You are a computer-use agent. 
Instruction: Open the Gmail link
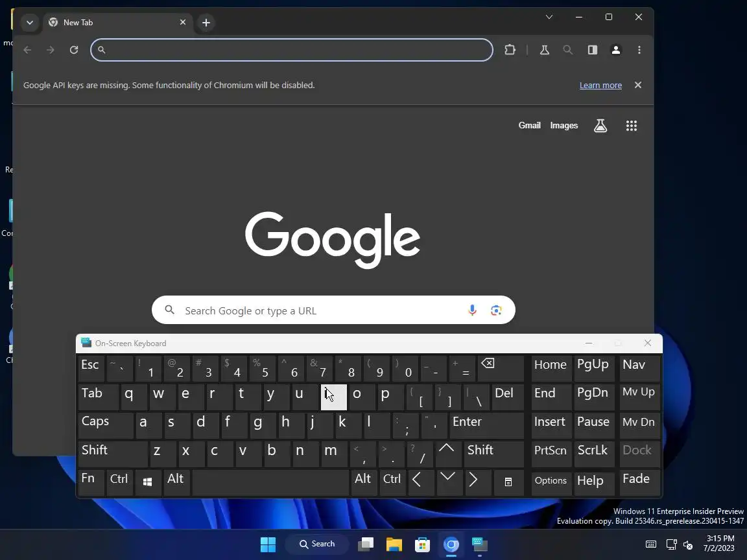pos(529,125)
